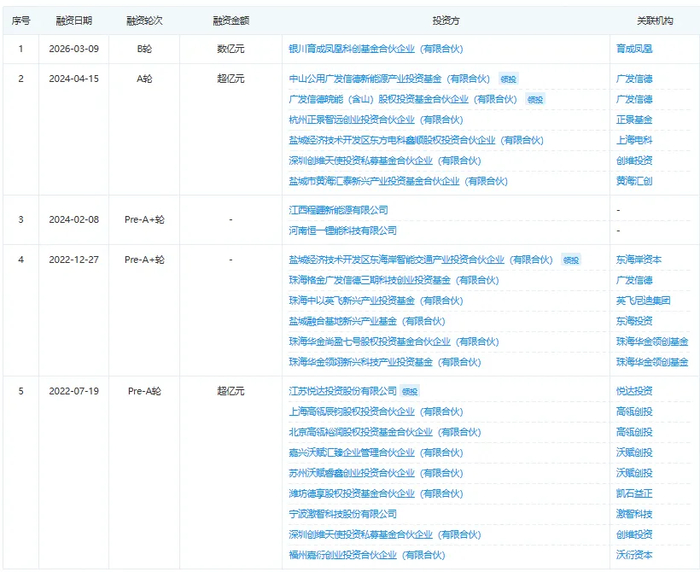Screen dimensions: 700x572
Task: Select 超亿元 amount in the A轮 row
Action: (x=231, y=79)
